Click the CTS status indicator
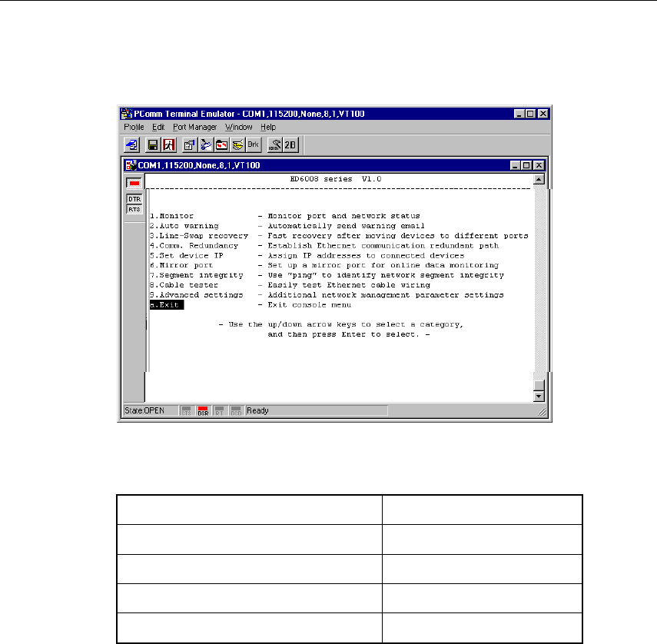 coord(187,410)
